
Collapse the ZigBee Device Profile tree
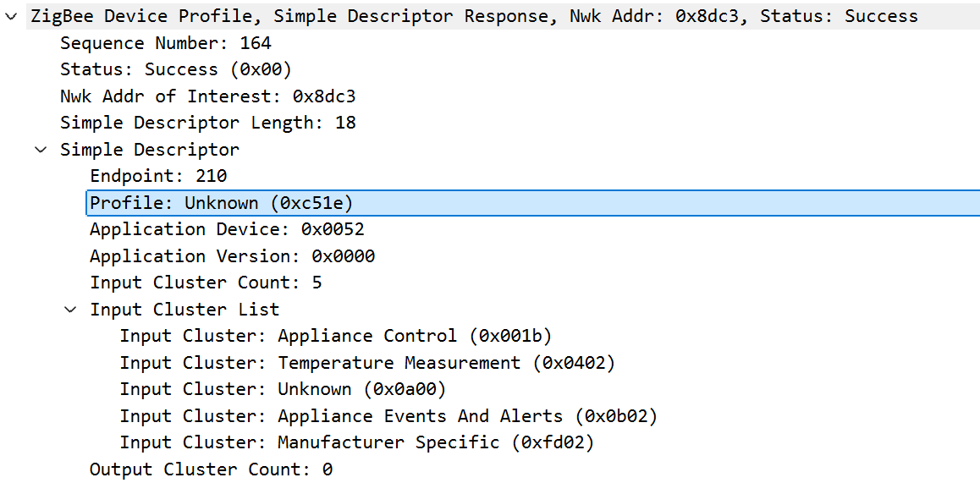tap(11, 17)
